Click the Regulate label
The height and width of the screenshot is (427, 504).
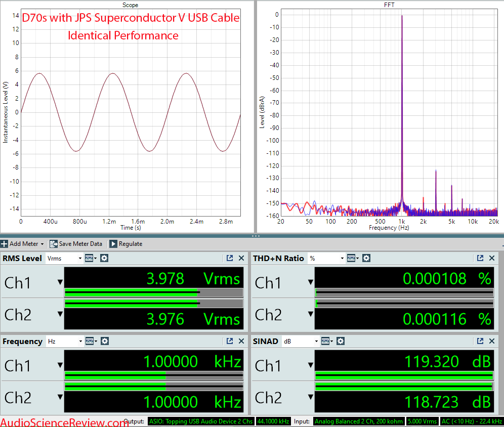point(131,244)
